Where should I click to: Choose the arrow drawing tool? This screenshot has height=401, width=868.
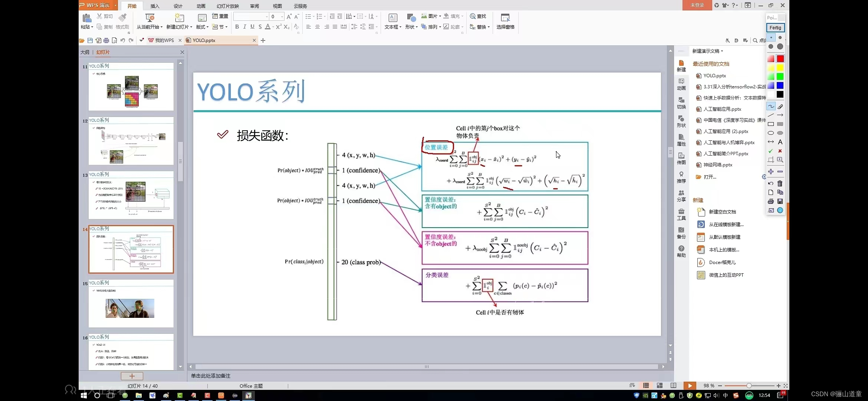780,115
